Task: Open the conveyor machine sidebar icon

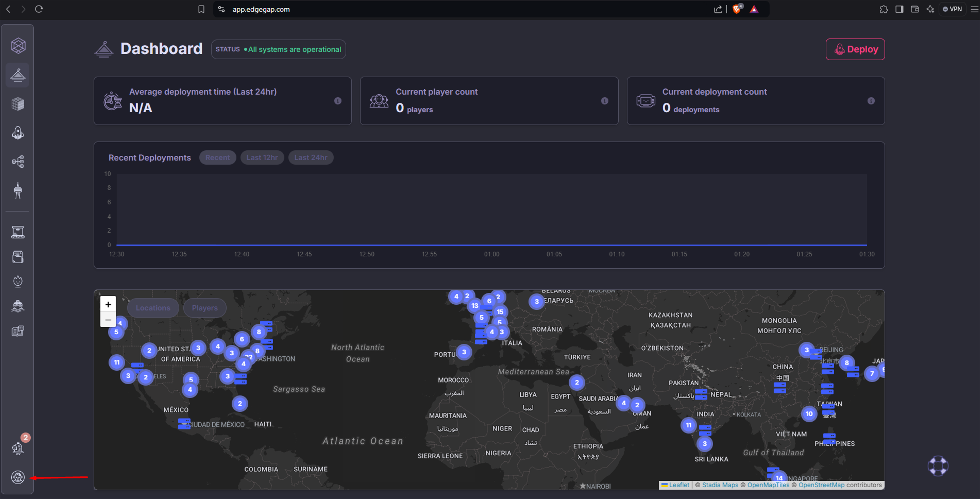Action: tap(18, 232)
